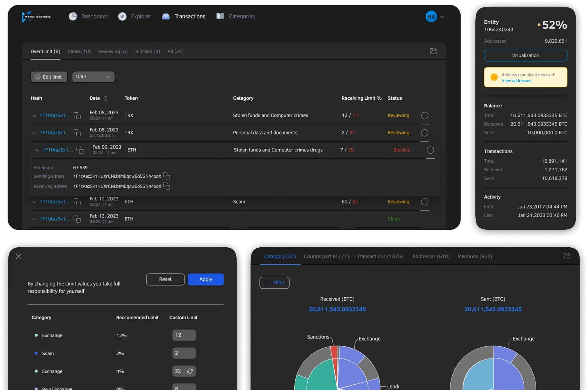Click the warning icon in complaint banner
Screen dimensions: 588x390
(x=494, y=77)
